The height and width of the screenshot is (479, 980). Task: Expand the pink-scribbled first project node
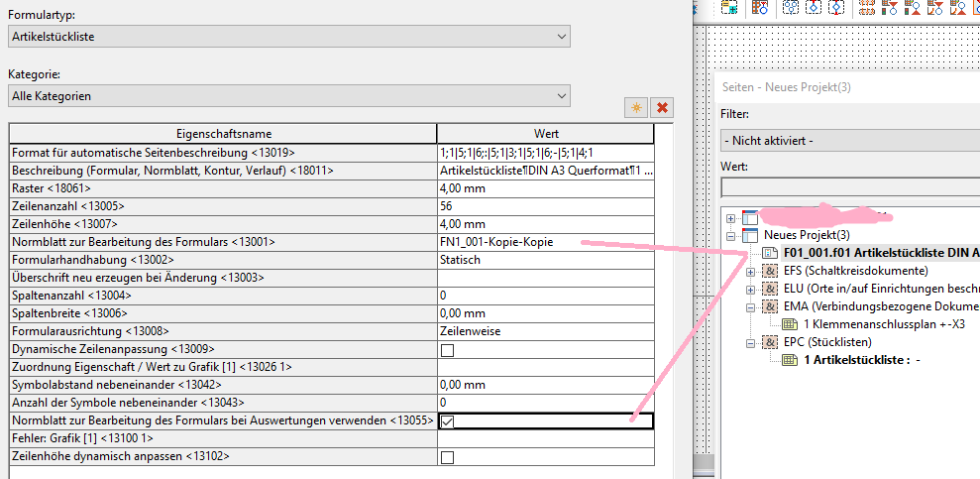(730, 218)
